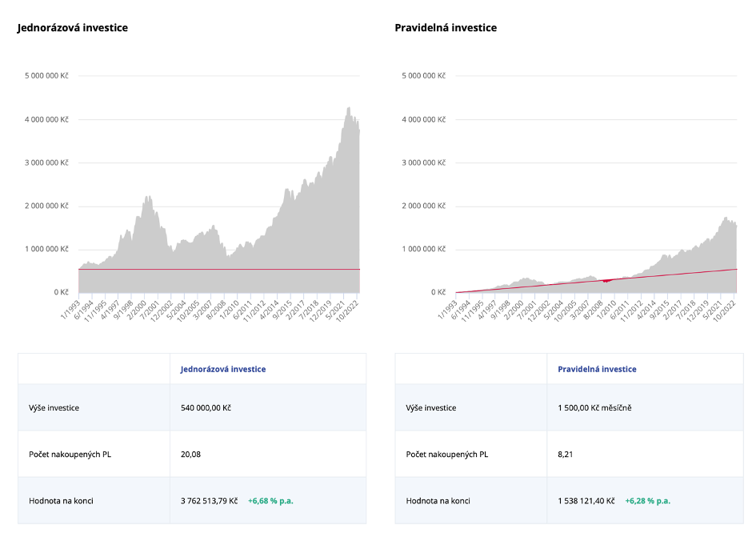Click the 5 000 000 Kč label on the left chart

tap(46, 76)
